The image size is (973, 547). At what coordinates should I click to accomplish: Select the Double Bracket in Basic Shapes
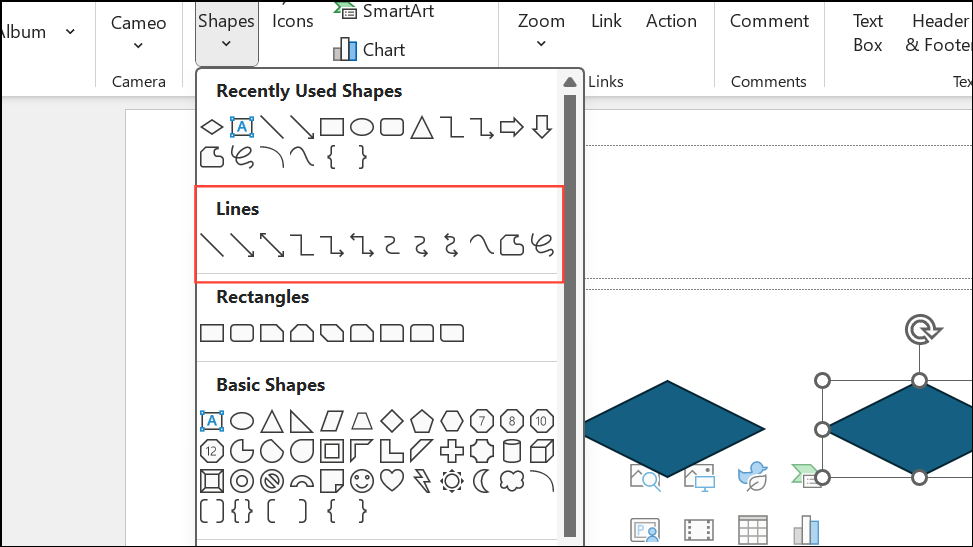point(212,511)
